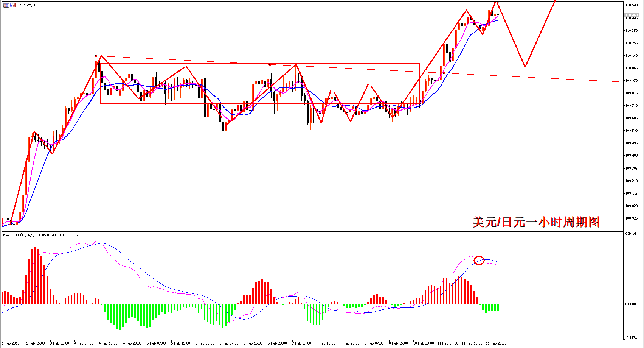
Task: Open the one-click trading panel icon
Action: tap(6, 5)
